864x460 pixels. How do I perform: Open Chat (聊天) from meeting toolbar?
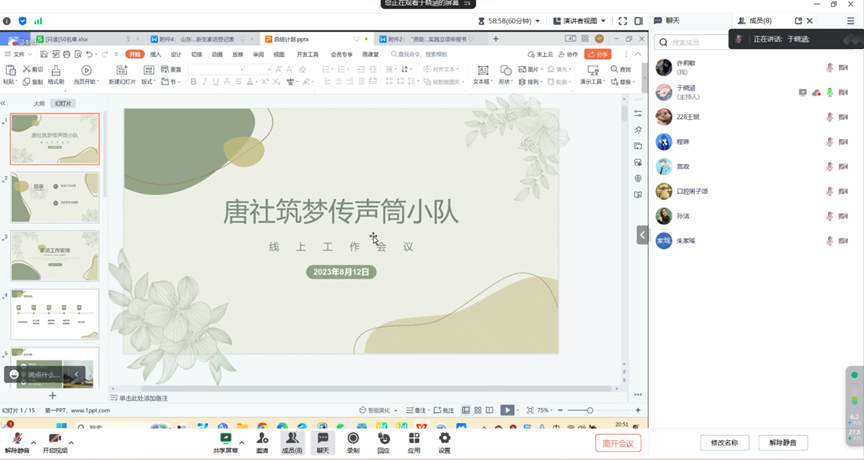pos(323,443)
